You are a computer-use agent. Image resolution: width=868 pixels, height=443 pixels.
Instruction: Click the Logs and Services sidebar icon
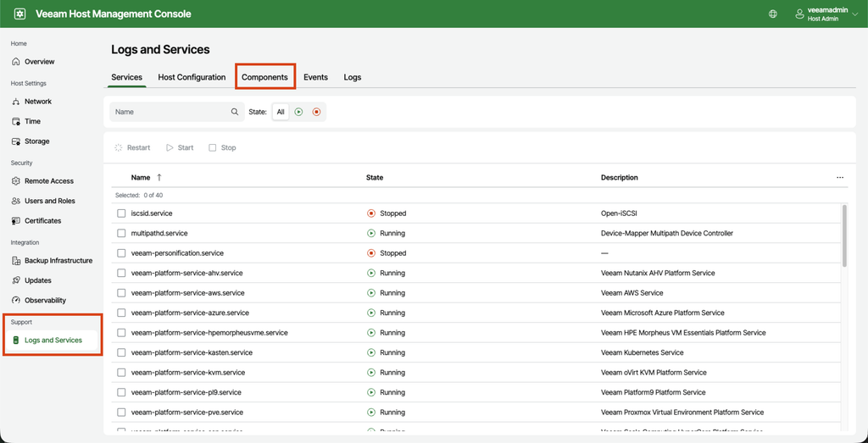click(x=16, y=341)
